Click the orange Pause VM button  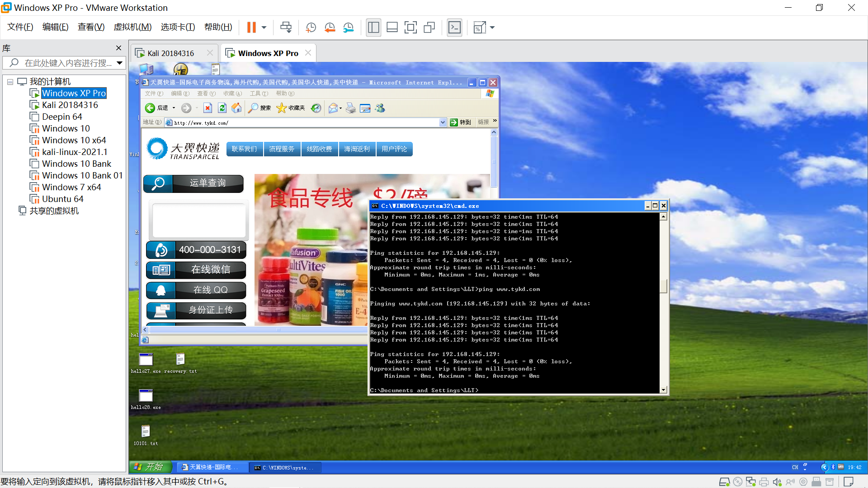251,28
